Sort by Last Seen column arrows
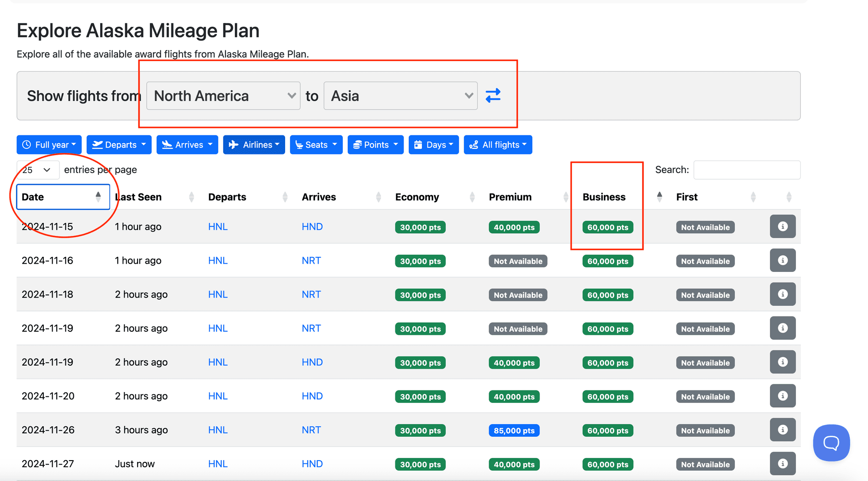 tap(191, 197)
